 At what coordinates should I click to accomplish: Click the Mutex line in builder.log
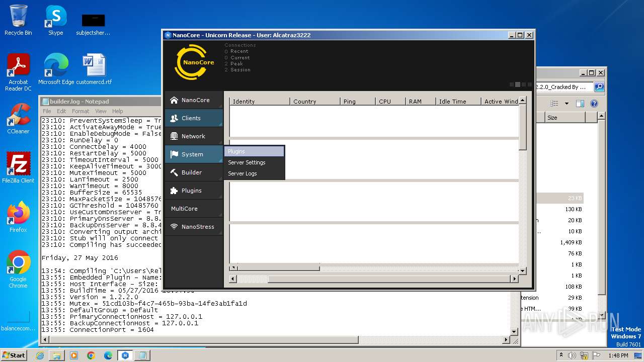(x=144, y=304)
